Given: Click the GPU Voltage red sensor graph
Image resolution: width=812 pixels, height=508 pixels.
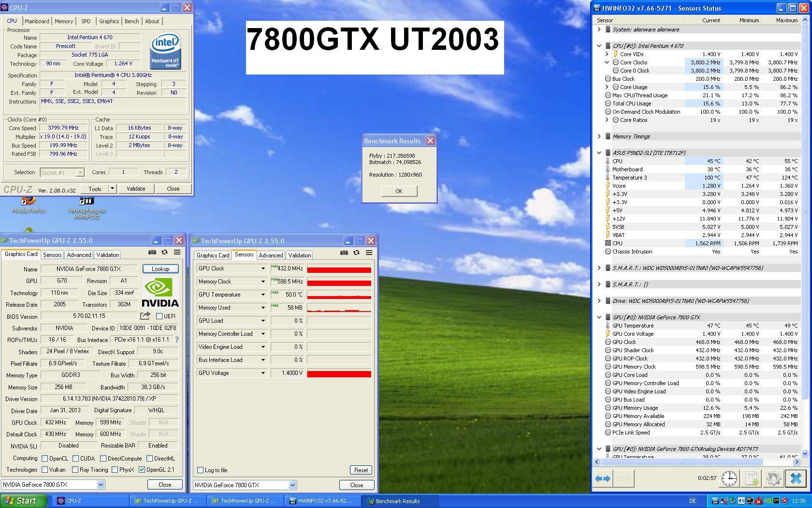Looking at the screenshot, I should coord(339,373).
